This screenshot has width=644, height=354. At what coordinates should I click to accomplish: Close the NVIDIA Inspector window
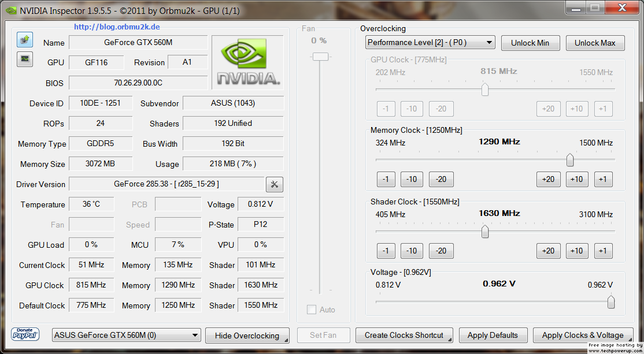622,8
